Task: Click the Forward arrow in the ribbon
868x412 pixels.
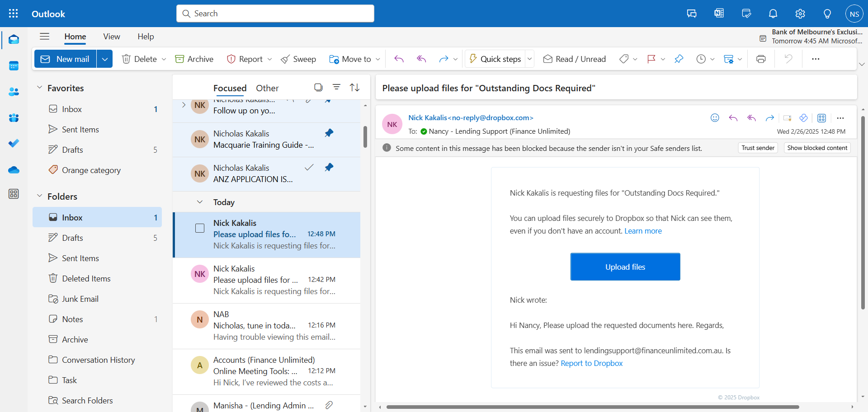Action: (x=443, y=59)
